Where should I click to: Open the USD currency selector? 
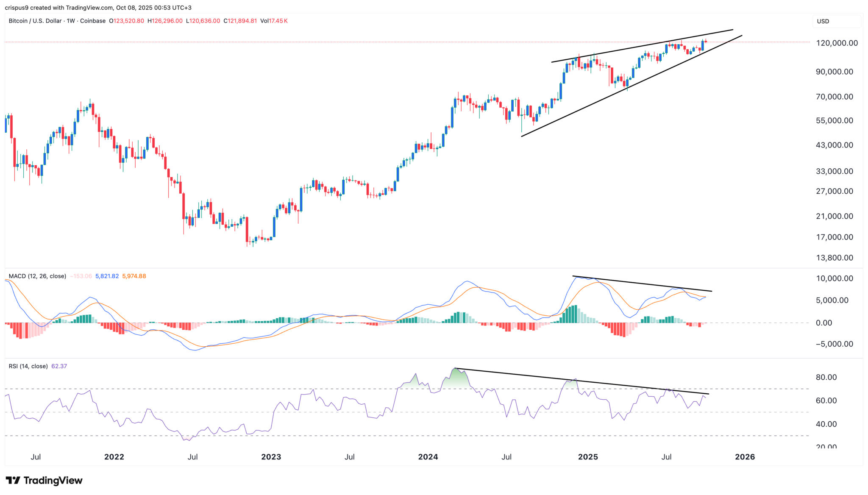point(823,21)
